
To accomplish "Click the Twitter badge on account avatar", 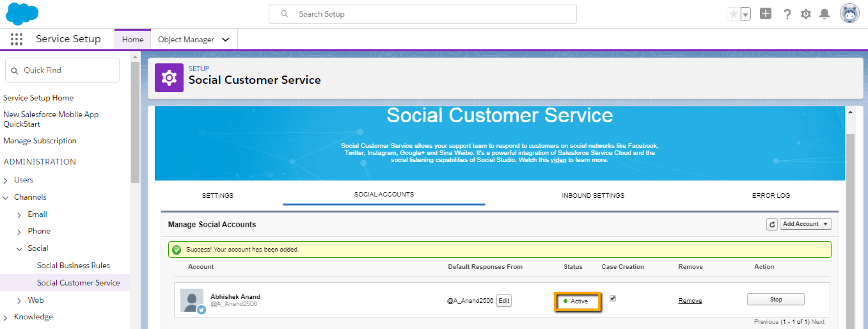I will pyautogui.click(x=201, y=310).
